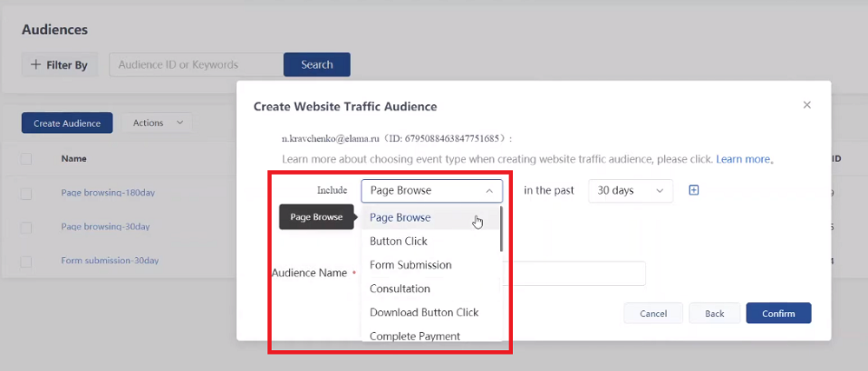The width and height of the screenshot is (868, 371).
Task: Check the Page browsing-180day row checkbox
Action: click(x=26, y=193)
